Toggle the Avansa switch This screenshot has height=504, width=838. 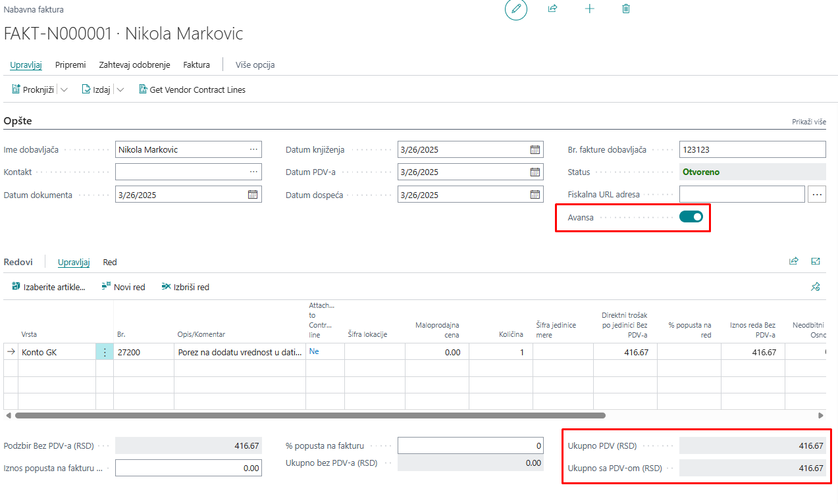691,216
